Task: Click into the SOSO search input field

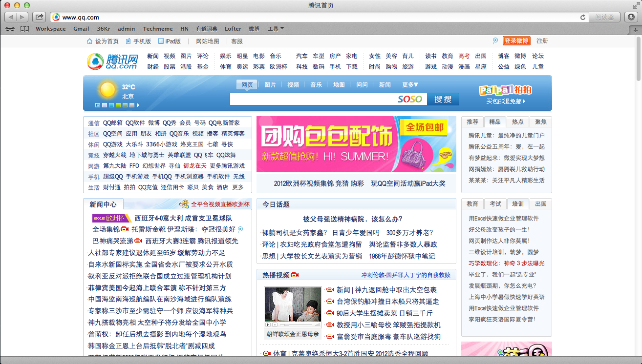Action: click(313, 99)
